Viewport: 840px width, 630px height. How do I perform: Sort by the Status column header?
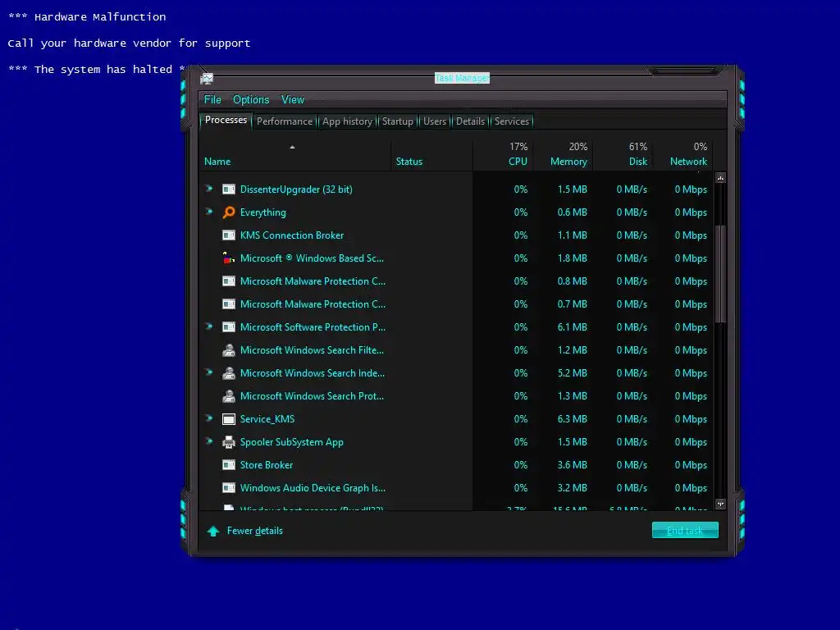pos(431,155)
